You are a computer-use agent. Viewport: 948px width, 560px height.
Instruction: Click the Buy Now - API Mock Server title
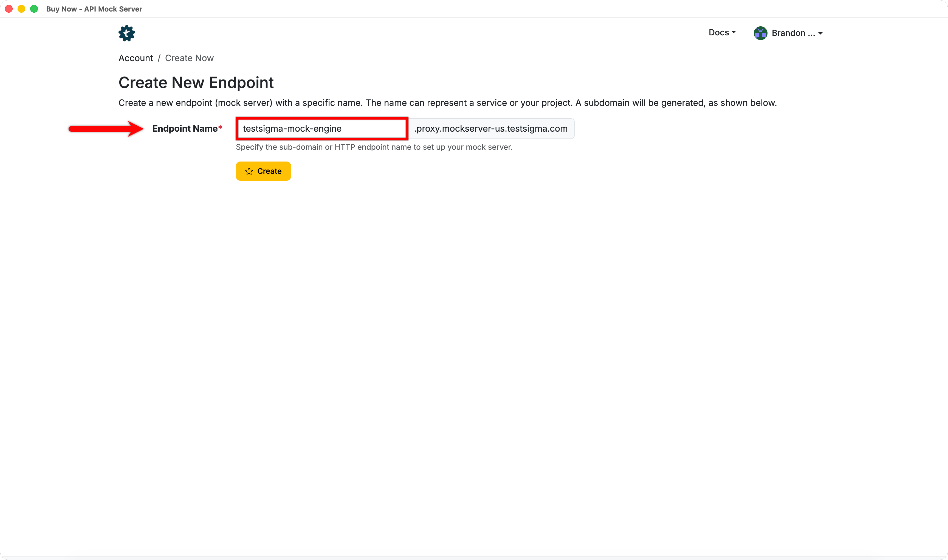[94, 9]
